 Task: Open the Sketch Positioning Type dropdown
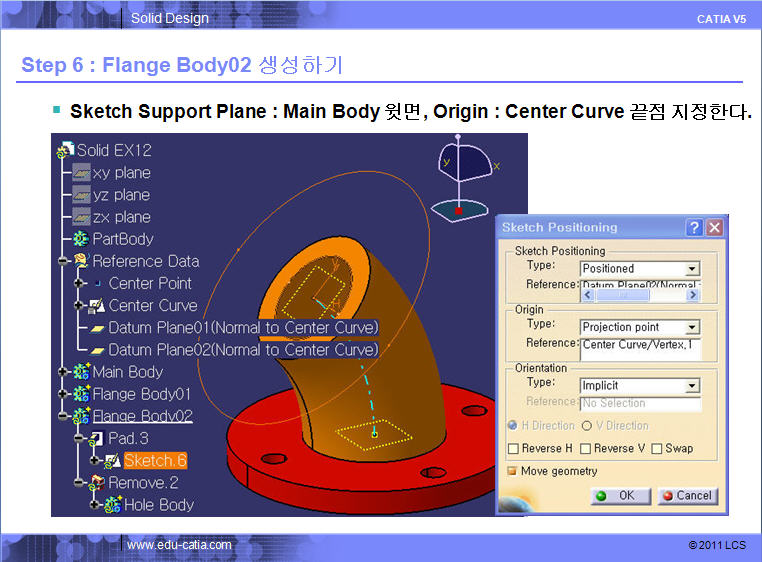(x=692, y=269)
